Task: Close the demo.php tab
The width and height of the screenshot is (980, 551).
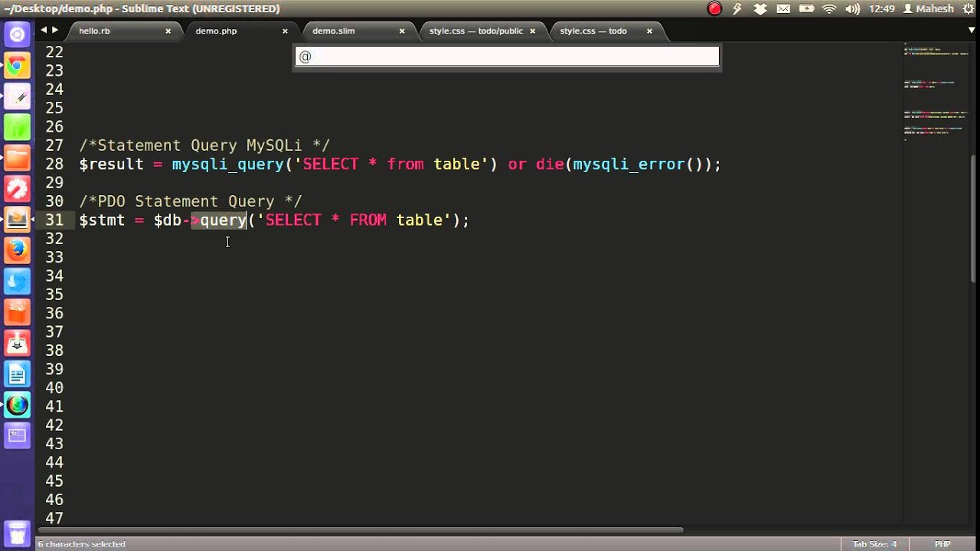Action: click(x=285, y=31)
